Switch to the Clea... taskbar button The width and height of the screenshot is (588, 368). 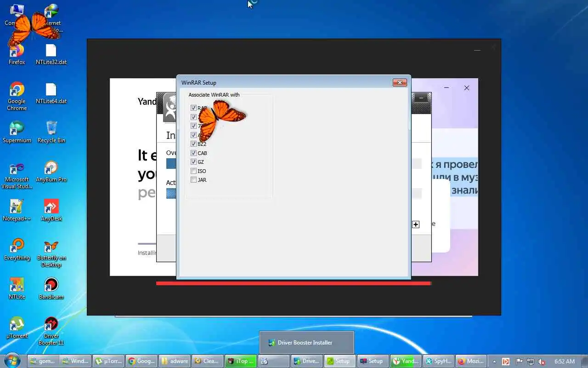coord(208,361)
